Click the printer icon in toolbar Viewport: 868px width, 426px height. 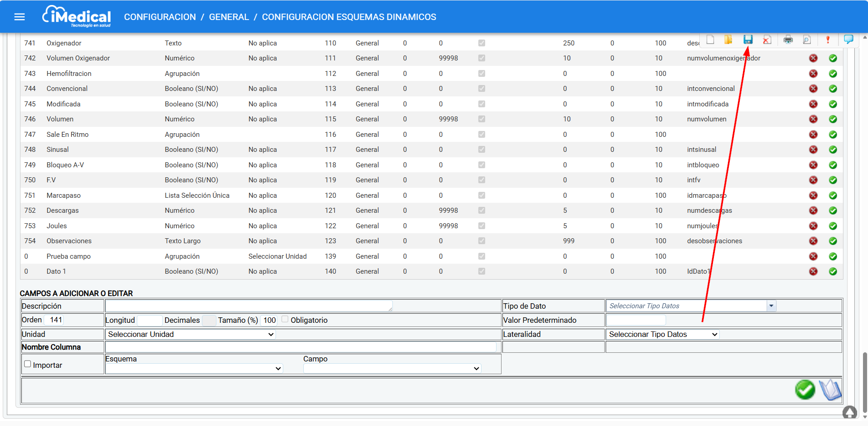coord(788,40)
